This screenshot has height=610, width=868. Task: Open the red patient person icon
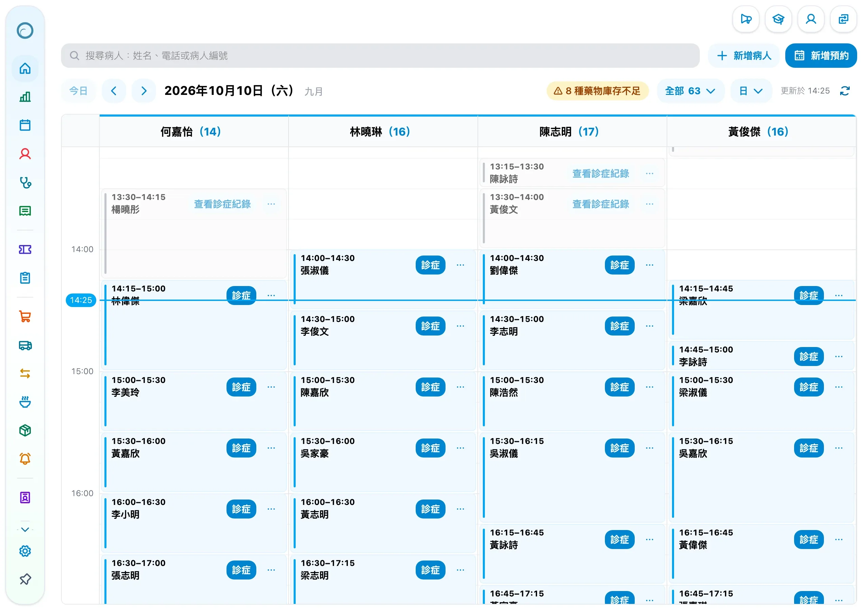25,154
